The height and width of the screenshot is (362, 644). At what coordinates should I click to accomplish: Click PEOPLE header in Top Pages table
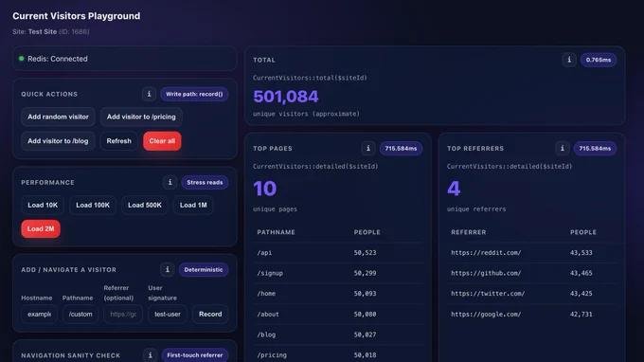click(x=367, y=232)
